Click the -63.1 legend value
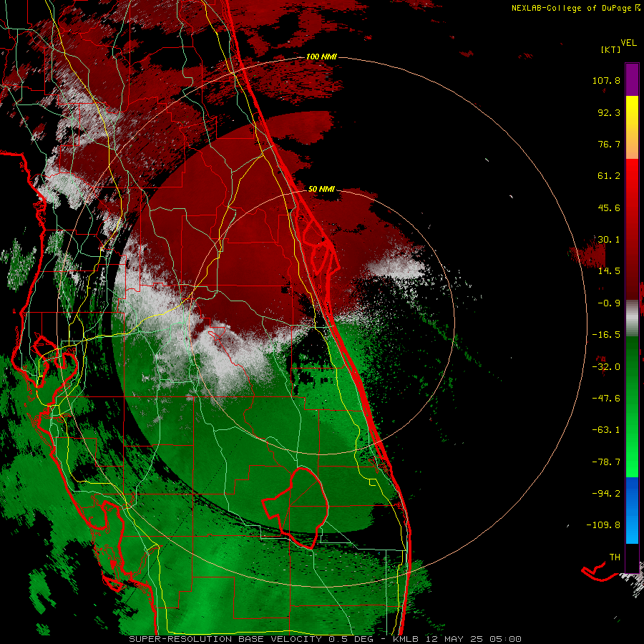This screenshot has height=644, width=644. 606,430
